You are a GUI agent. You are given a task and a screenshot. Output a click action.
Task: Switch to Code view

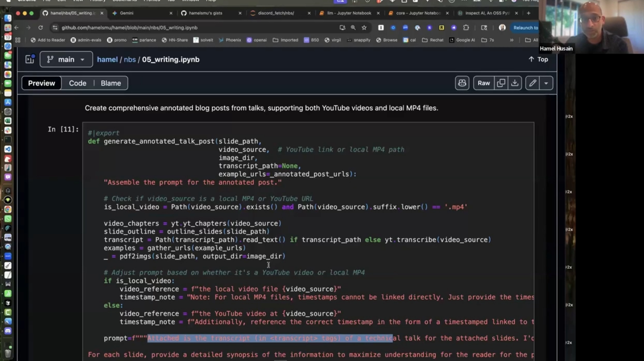pyautogui.click(x=78, y=83)
